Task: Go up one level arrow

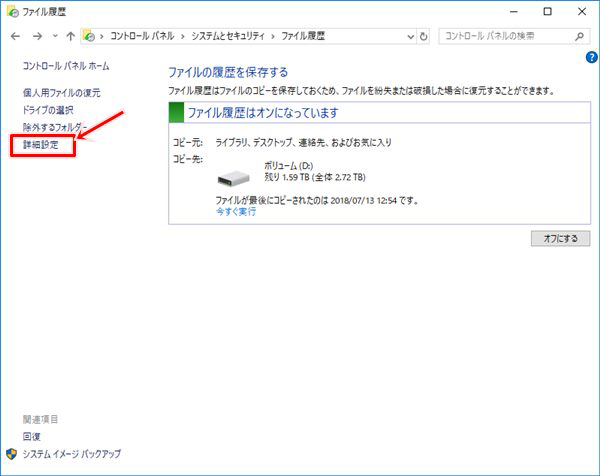Action: coord(70,36)
